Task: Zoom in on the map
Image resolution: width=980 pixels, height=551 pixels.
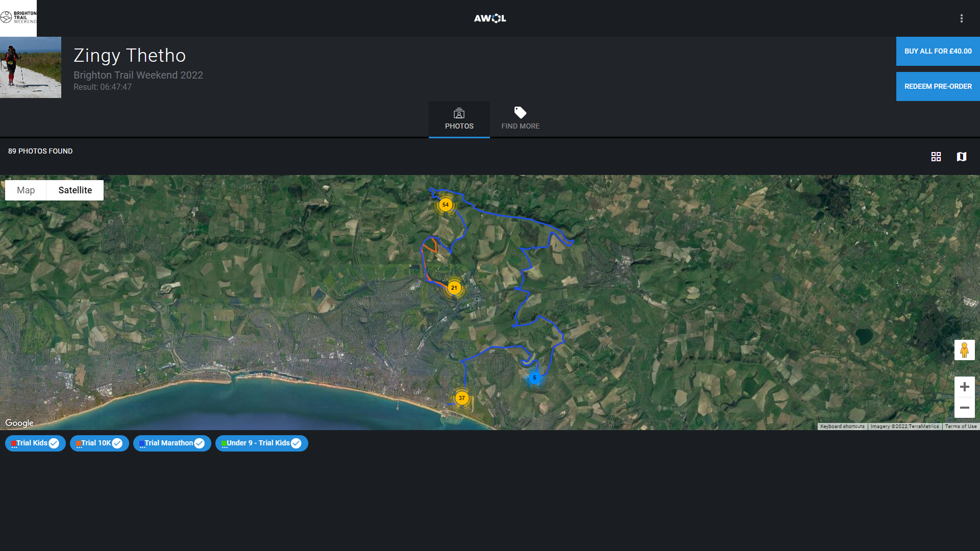Action: pyautogui.click(x=964, y=387)
